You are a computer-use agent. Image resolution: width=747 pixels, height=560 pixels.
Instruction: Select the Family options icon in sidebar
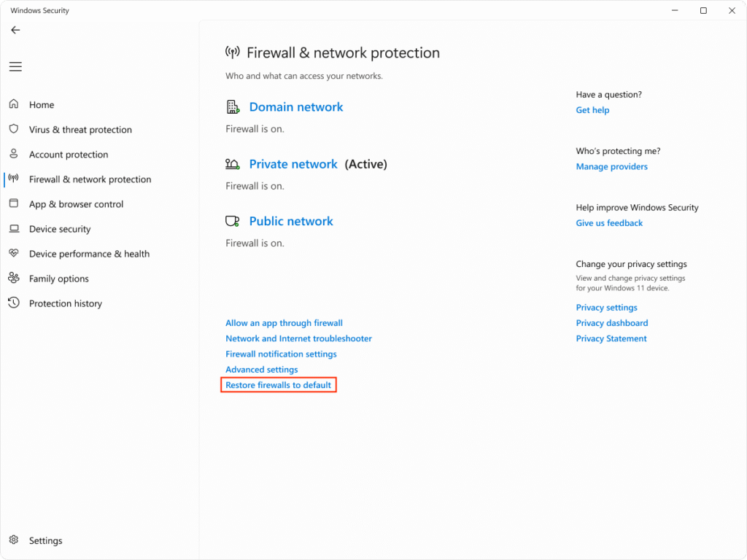pyautogui.click(x=14, y=278)
